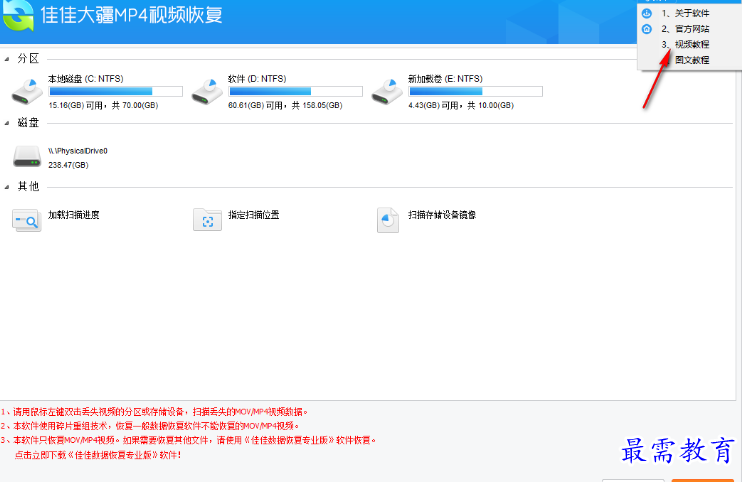Click the 加载扫描进度 label

[x=73, y=215]
